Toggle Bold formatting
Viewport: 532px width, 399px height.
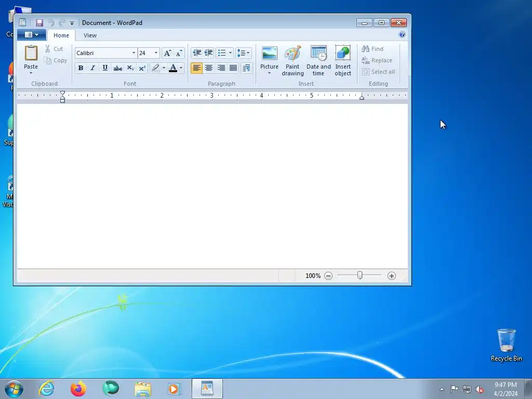tap(81, 68)
